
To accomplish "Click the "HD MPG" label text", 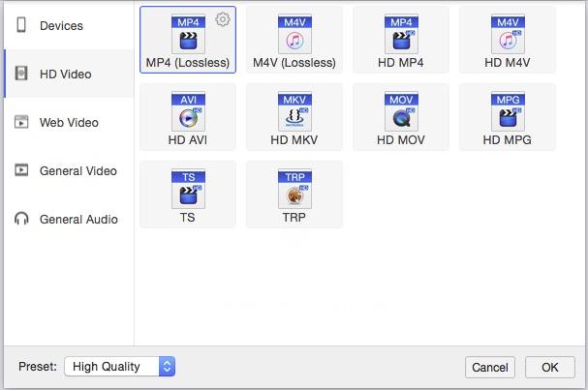I will tap(508, 140).
